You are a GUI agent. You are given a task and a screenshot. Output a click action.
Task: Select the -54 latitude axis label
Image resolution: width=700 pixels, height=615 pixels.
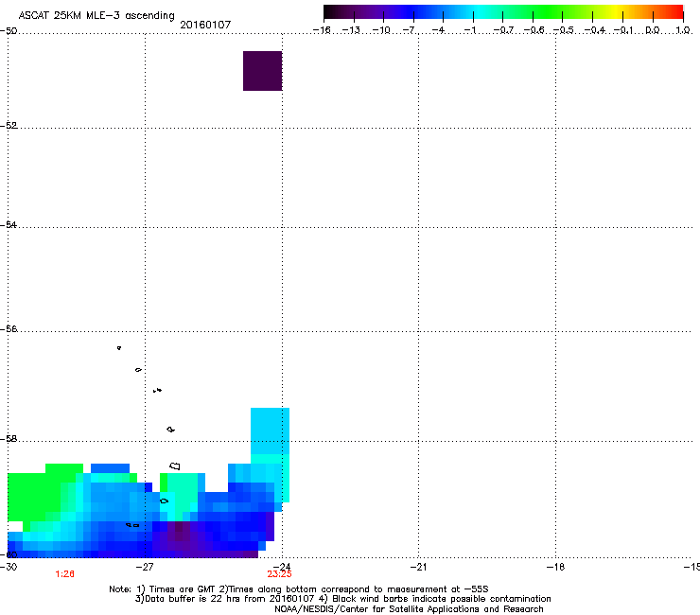pos(9,224)
